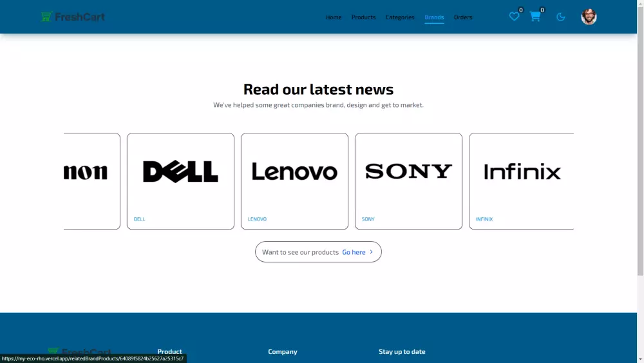Click the FreshCart logo in header
644x363 pixels.
[73, 17]
